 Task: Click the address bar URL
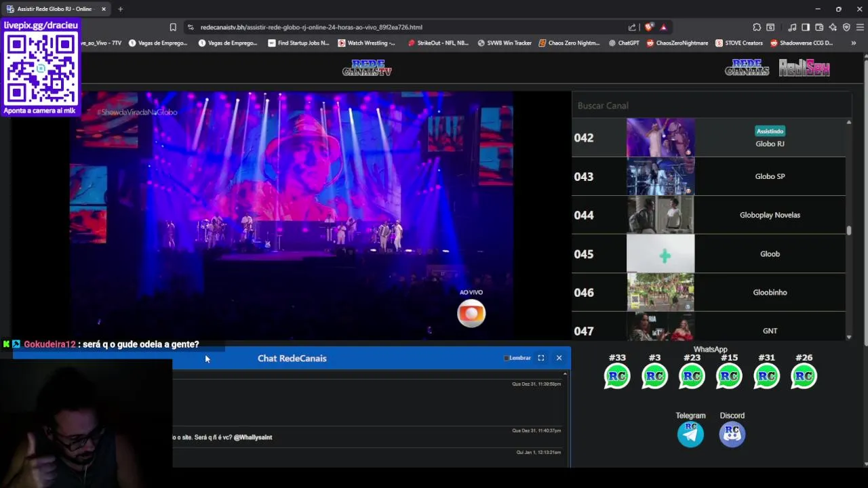pyautogui.click(x=311, y=27)
